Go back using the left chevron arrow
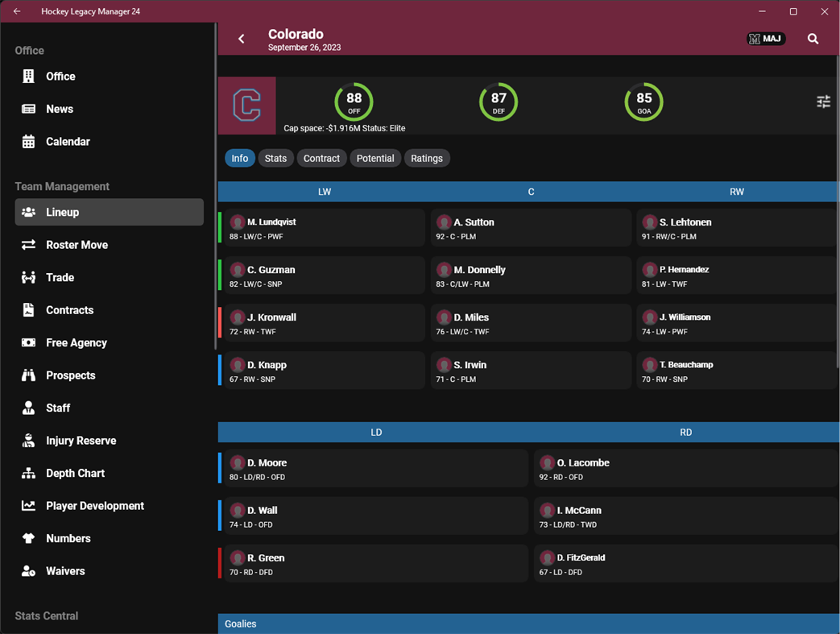The image size is (840, 634). coord(240,38)
